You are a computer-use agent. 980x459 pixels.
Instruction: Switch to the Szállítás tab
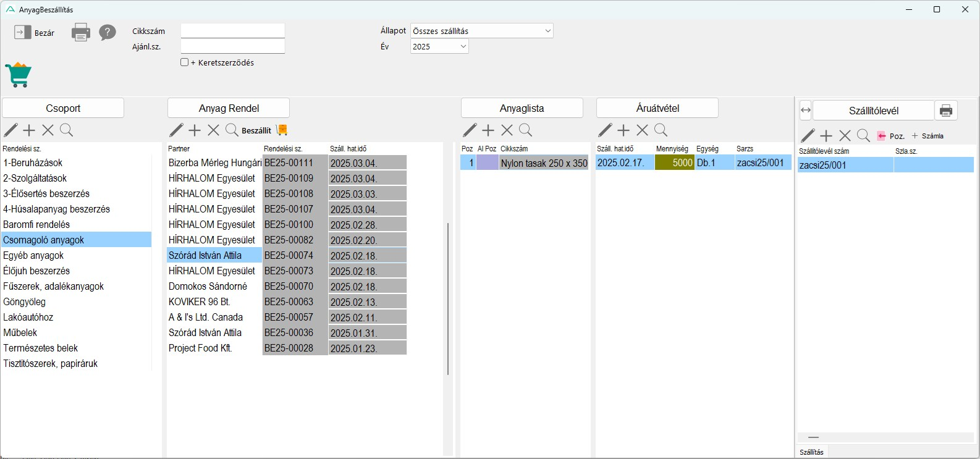(x=811, y=452)
